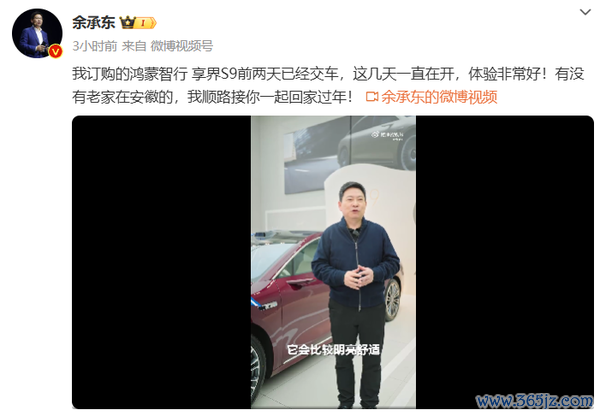The height and width of the screenshot is (416, 600).
Task: Click the orange verified V badge
Action: 55,51
